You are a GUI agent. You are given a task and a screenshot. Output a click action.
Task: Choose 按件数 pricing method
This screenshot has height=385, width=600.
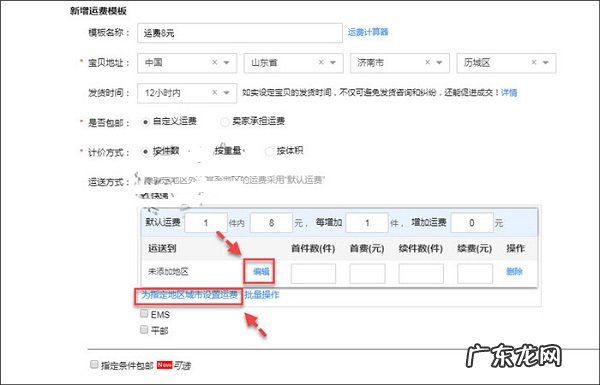[x=145, y=152]
